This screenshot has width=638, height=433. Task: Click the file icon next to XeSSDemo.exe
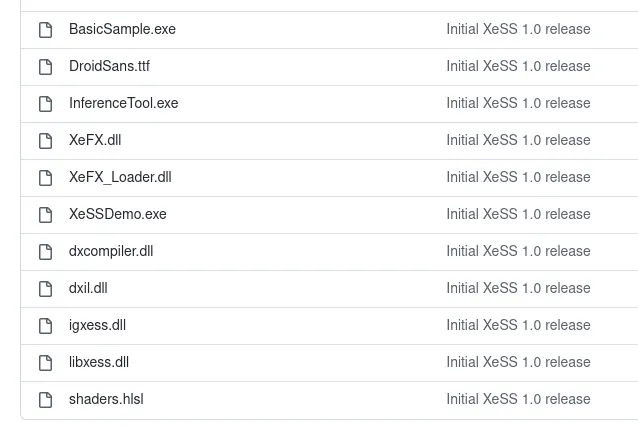pyautogui.click(x=45, y=215)
